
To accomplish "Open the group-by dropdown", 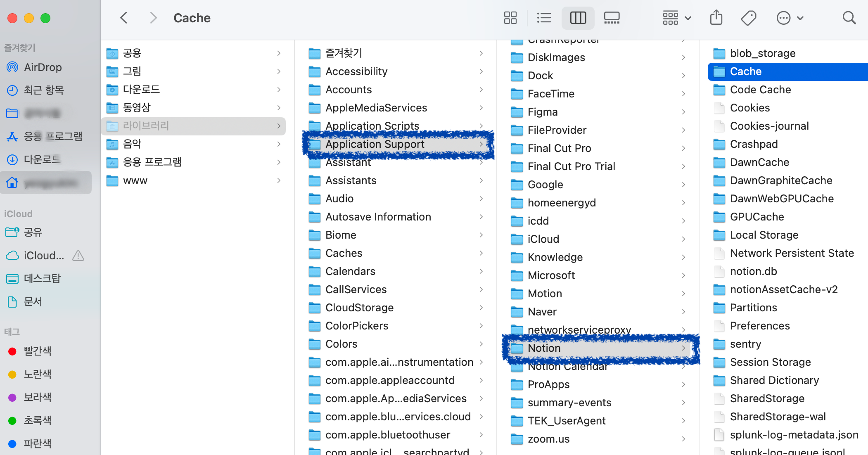I will 676,18.
